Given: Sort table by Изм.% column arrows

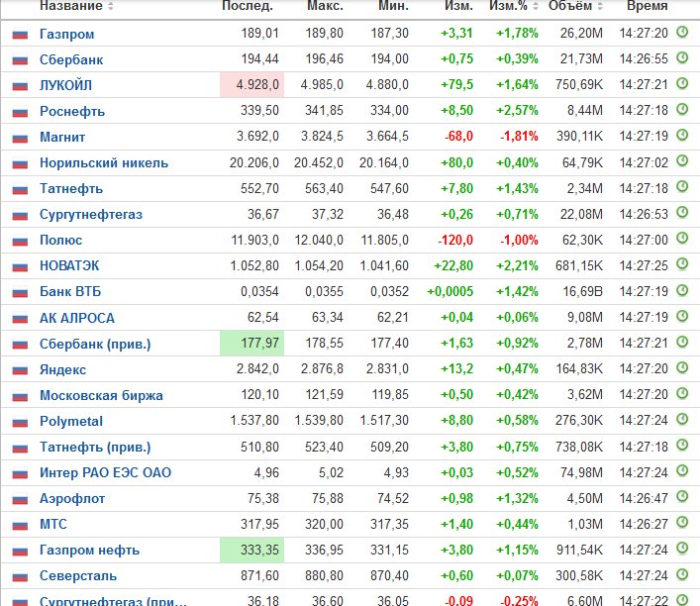Looking at the screenshot, I should pos(536,6).
